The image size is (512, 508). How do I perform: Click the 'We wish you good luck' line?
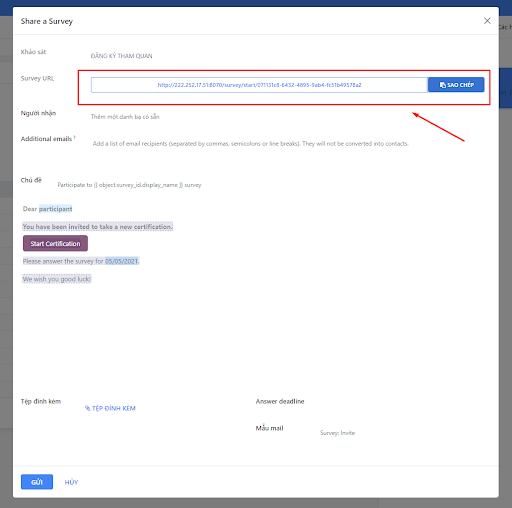[57, 279]
